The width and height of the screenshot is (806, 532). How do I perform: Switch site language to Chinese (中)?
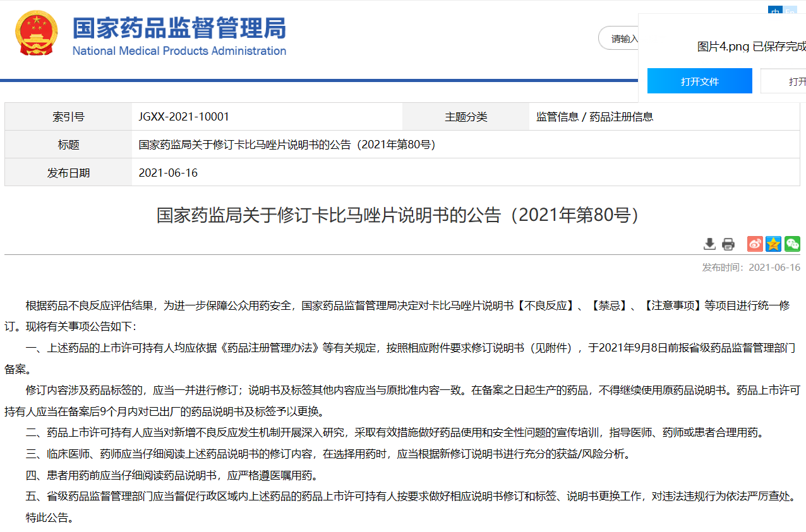[775, 11]
